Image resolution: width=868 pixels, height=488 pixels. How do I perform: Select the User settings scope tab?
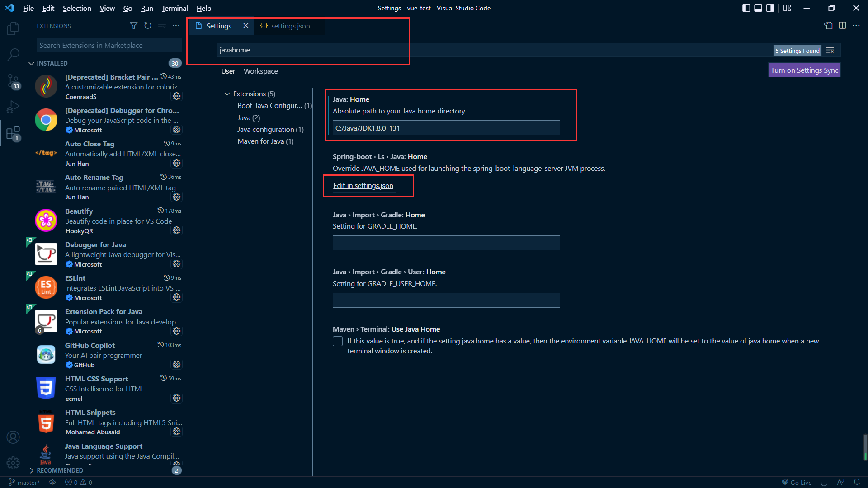228,71
